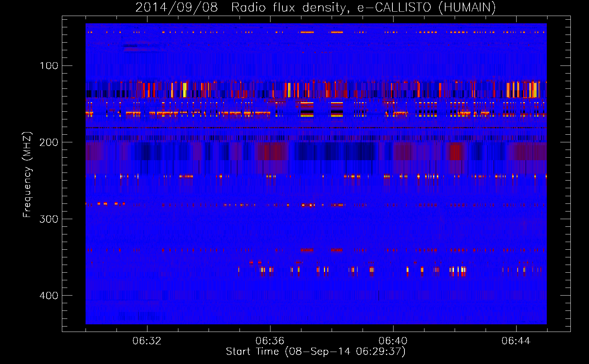The height and width of the screenshot is (364, 589).
Task: Click the 100 frequency axis label
Action: tap(49, 66)
